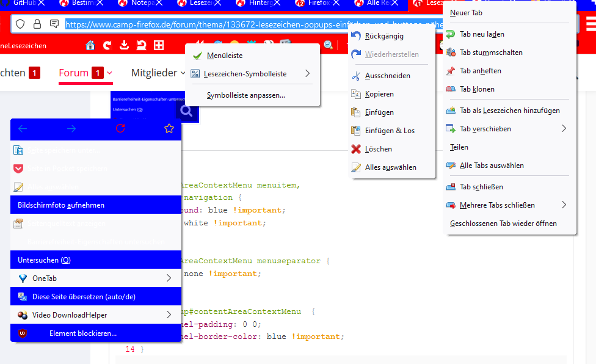This screenshot has width=596, height=364.
Task: Click the save-page floppy disk icon
Action: pyautogui.click(x=18, y=150)
